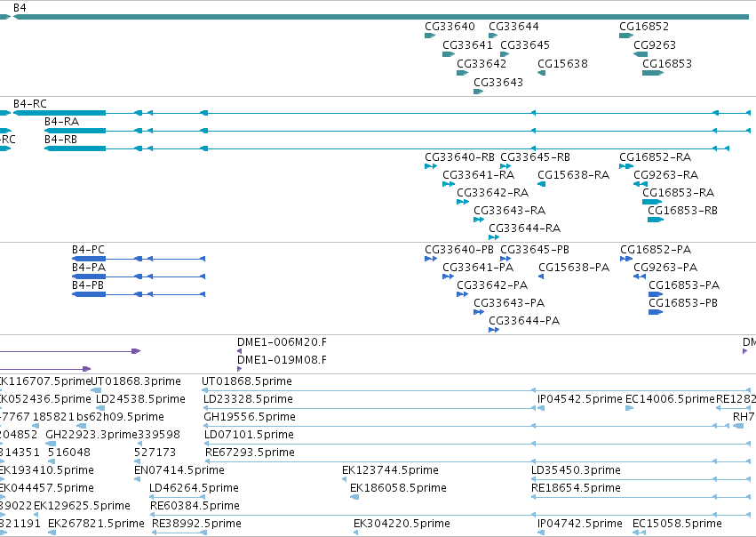Click the CG33642-RA transcript glyph

click(463, 202)
